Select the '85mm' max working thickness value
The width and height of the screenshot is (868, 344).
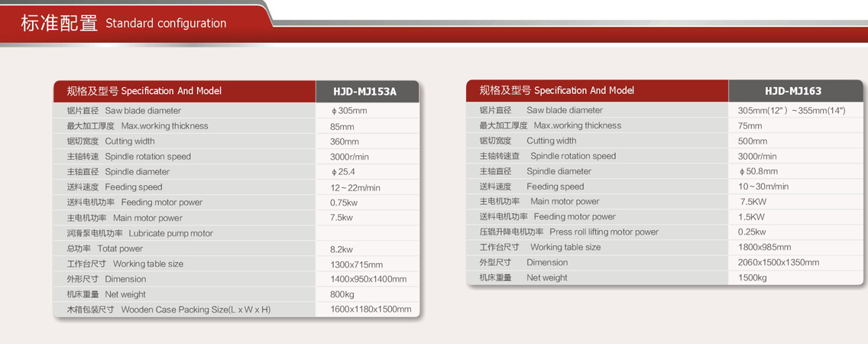click(x=342, y=126)
